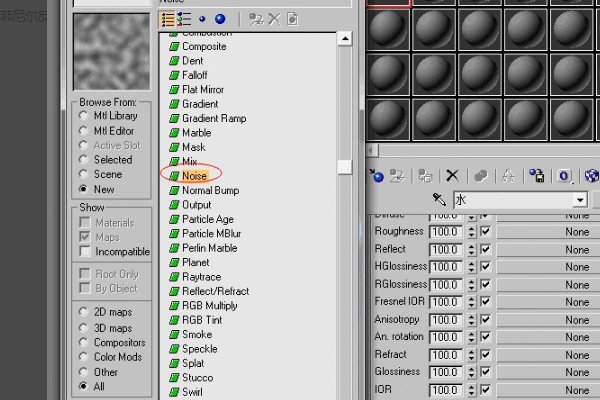
Task: Click the Fresnel IOR None button
Action: (548, 302)
